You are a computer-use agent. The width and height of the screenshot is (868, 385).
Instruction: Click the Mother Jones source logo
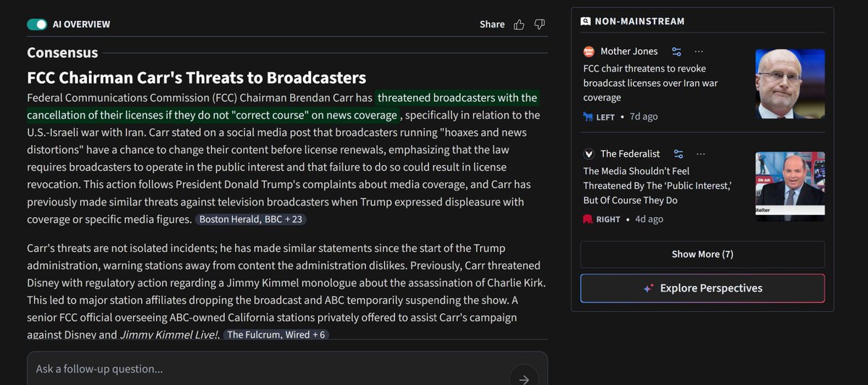click(x=589, y=51)
